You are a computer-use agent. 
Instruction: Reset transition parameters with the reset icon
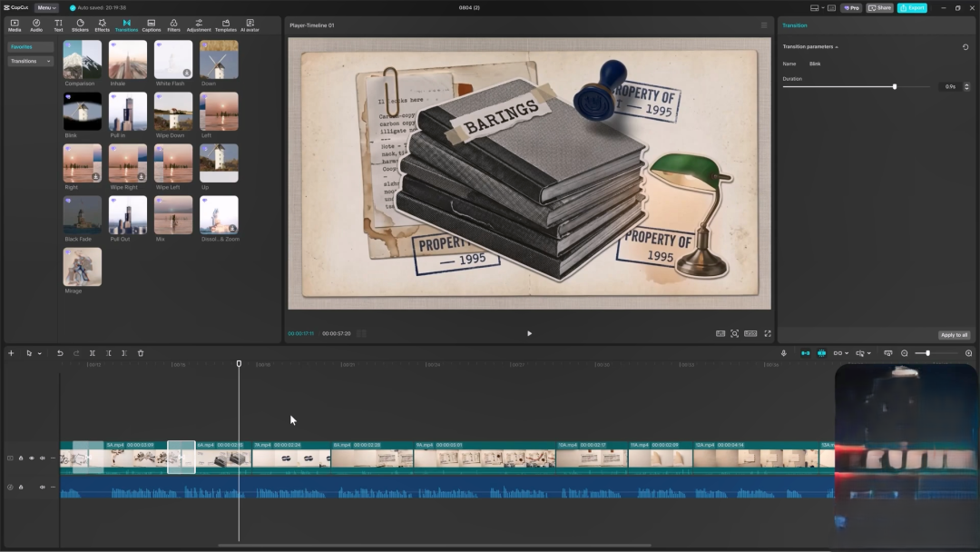tap(965, 47)
